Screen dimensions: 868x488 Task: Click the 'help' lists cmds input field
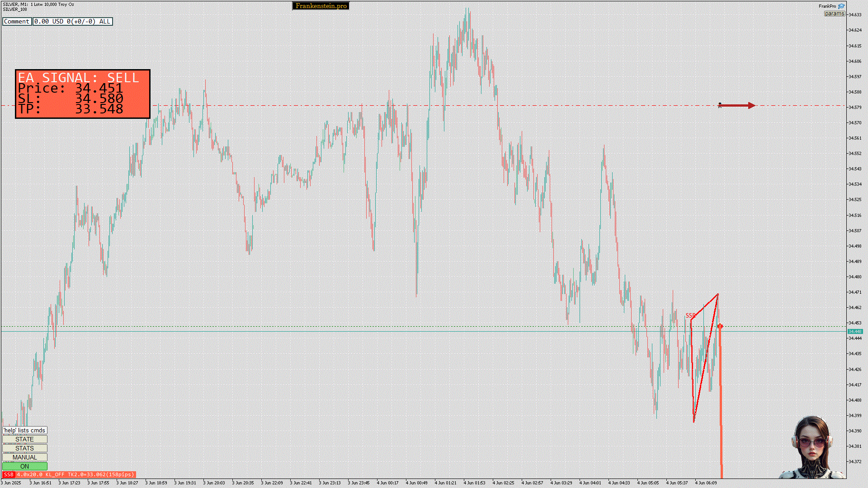[25, 430]
